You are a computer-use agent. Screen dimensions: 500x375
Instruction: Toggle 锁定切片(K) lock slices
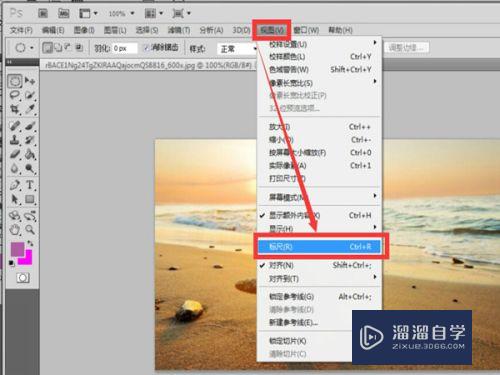click(305, 341)
